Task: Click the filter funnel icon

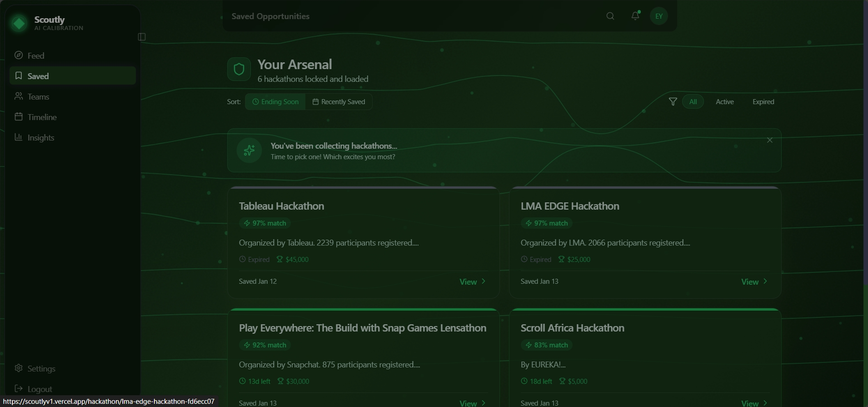Action: click(x=673, y=102)
